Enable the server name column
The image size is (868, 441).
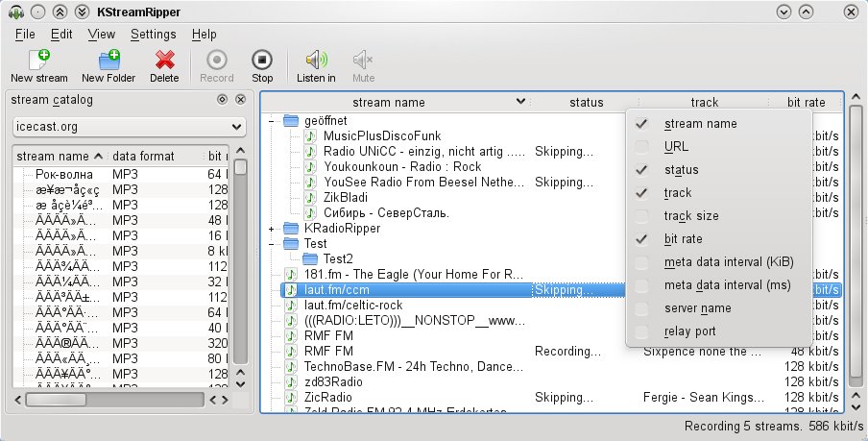[641, 308]
